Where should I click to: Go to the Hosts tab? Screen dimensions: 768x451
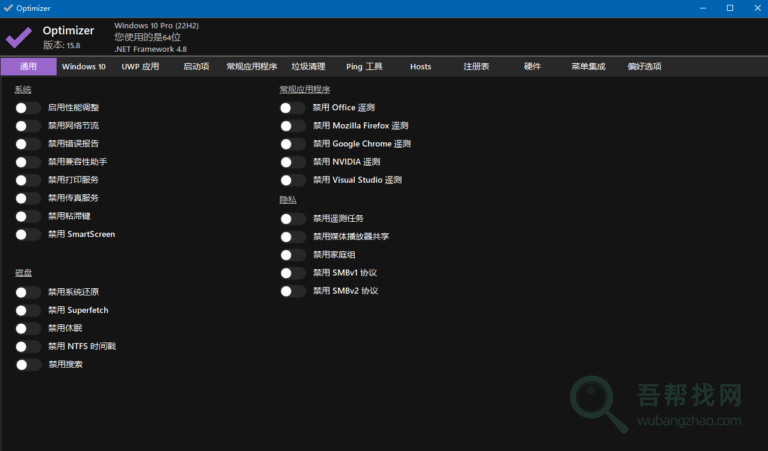tap(420, 67)
